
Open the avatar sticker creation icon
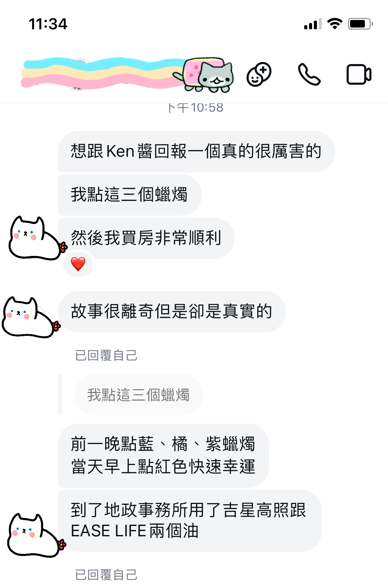coord(259,74)
